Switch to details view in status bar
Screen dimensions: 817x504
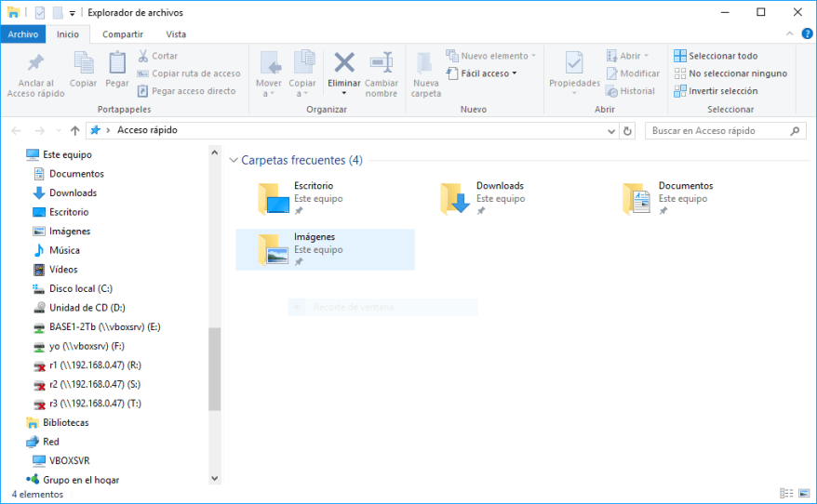point(787,494)
